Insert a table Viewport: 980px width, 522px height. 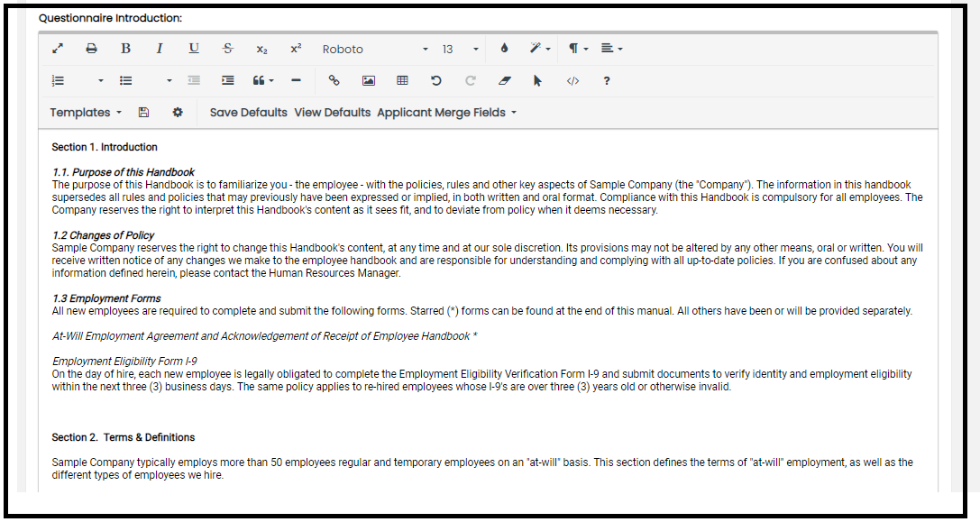[x=402, y=80]
